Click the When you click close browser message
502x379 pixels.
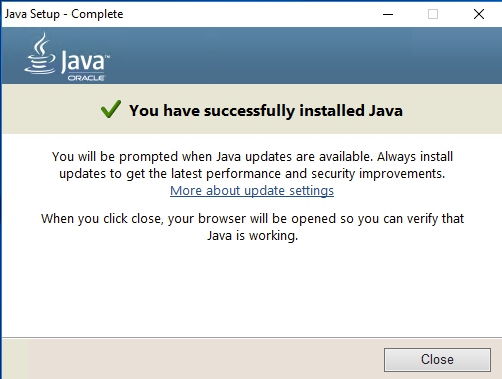252,219
